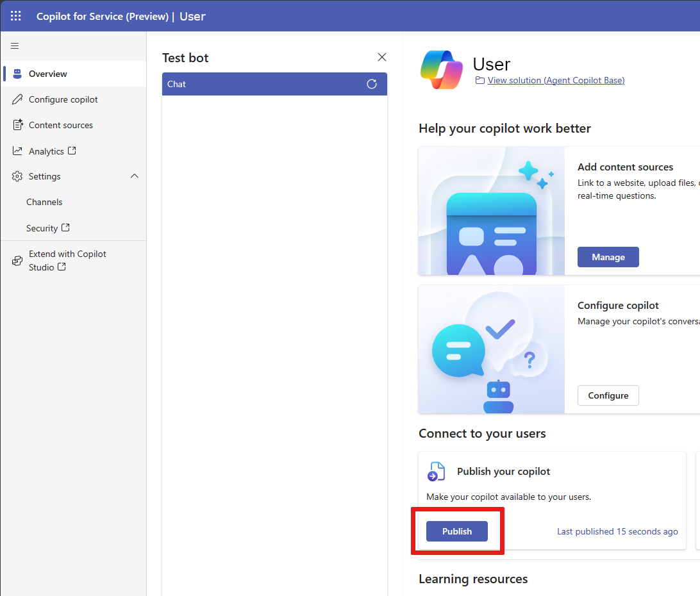
Task: Click the Settings gear icon
Action: point(17,176)
